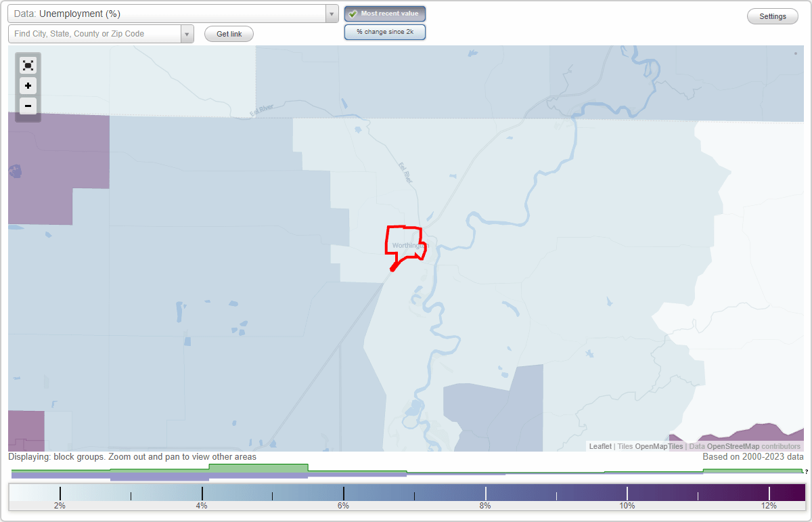This screenshot has height=522, width=812.
Task: Toggle the 'Most recent value' display mode
Action: 385,14
